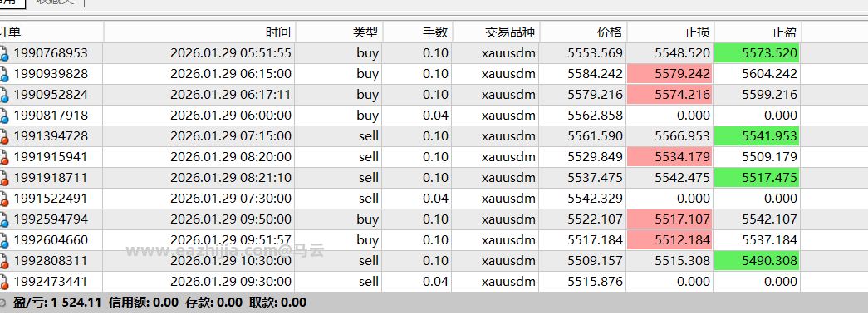Screen dimensions: 868x315
Task: Click the buy order icon for 1990817918
Action: tap(4, 116)
